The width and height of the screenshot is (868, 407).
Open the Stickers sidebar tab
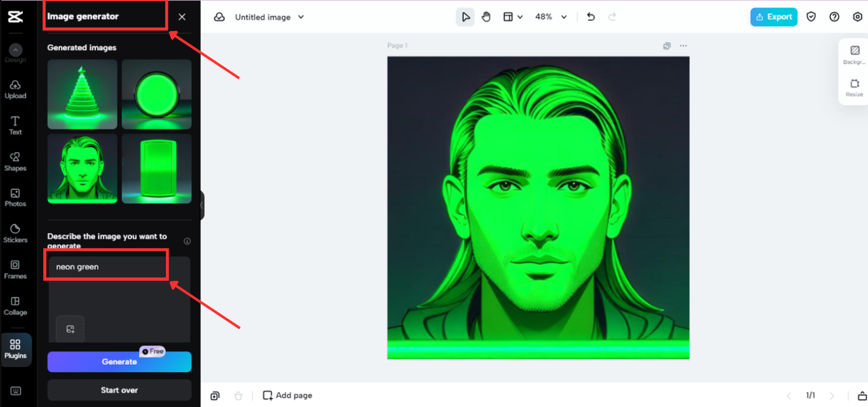click(16, 233)
